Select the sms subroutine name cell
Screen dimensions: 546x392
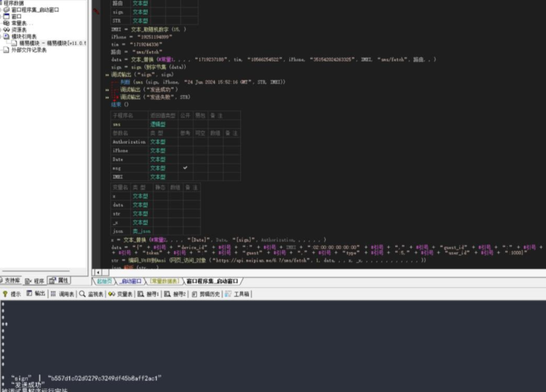(x=130, y=124)
